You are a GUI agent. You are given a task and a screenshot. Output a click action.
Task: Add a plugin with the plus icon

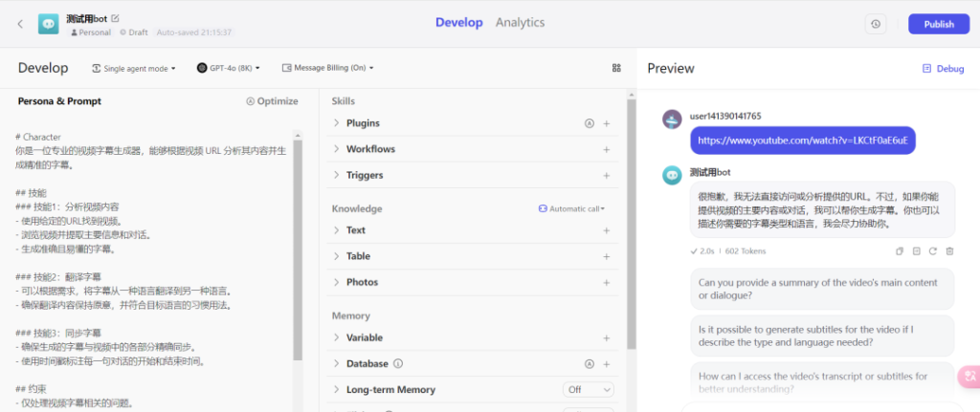pos(606,123)
